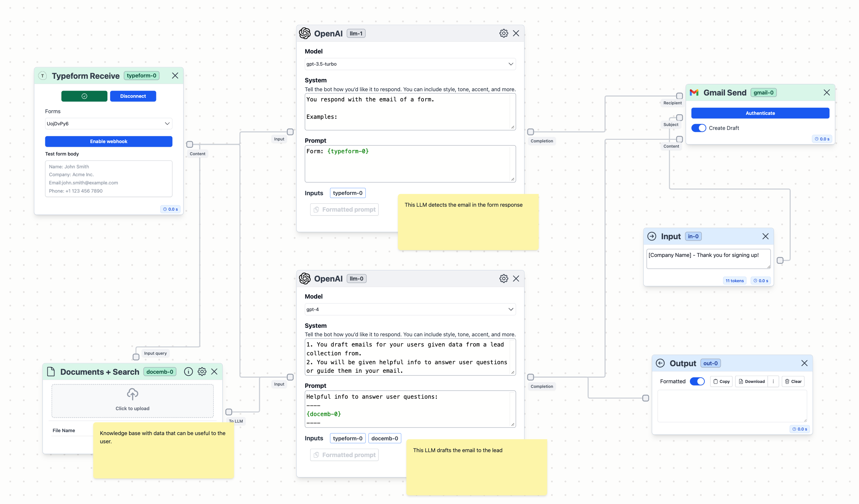Screen dimensions: 859x504
Task: Close the Documents + Search node
Action: (x=214, y=371)
